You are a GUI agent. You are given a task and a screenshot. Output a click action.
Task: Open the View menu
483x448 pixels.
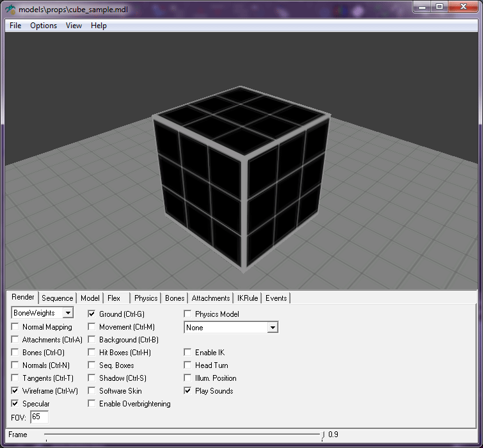click(74, 26)
